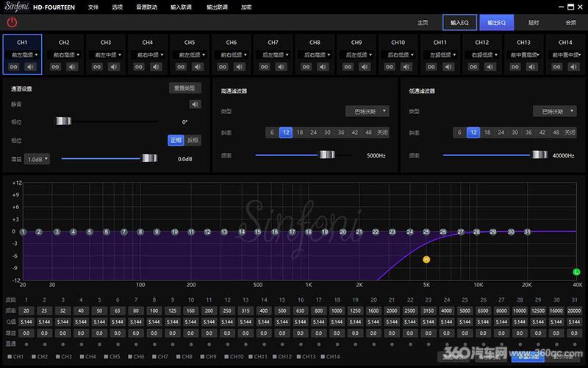Click the low-pass frequency slider handle
Image resolution: width=588 pixels, height=368 pixels.
(540, 155)
